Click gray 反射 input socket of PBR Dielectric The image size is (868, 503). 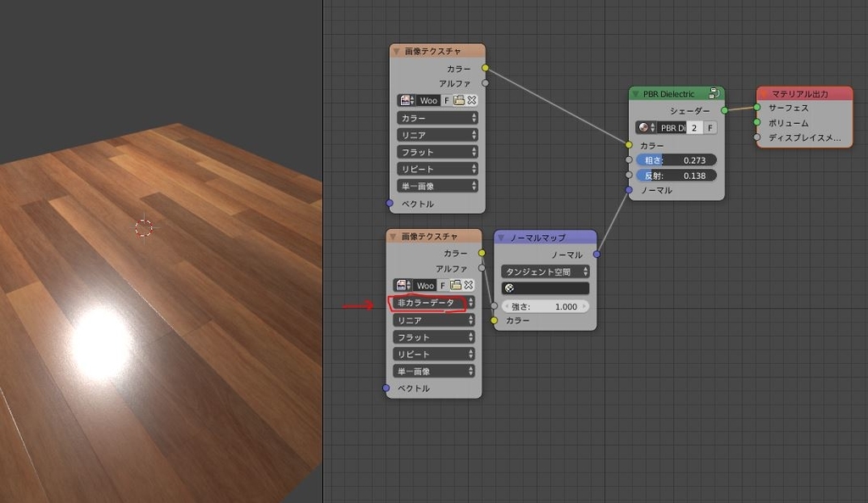(628, 175)
